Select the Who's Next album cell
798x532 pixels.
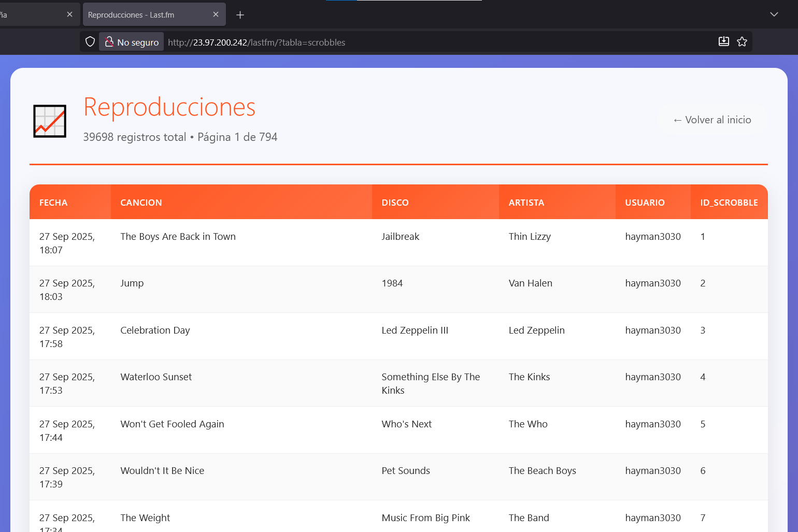(406, 424)
